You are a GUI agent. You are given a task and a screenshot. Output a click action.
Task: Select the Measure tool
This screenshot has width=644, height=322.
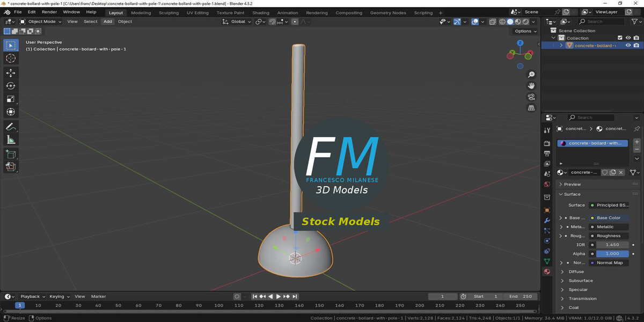point(11,140)
